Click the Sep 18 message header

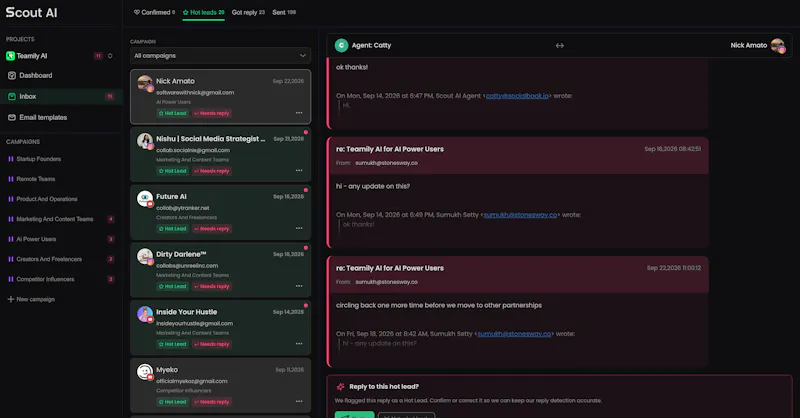518,156
